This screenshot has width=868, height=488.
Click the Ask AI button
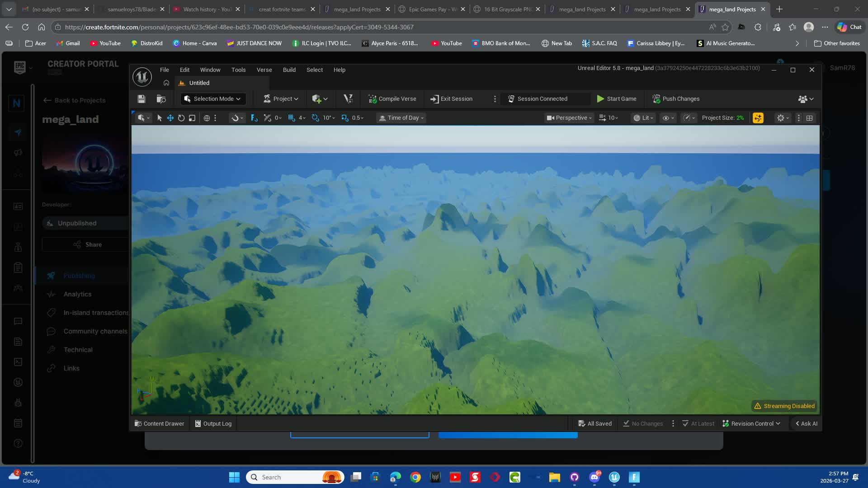pyautogui.click(x=807, y=424)
